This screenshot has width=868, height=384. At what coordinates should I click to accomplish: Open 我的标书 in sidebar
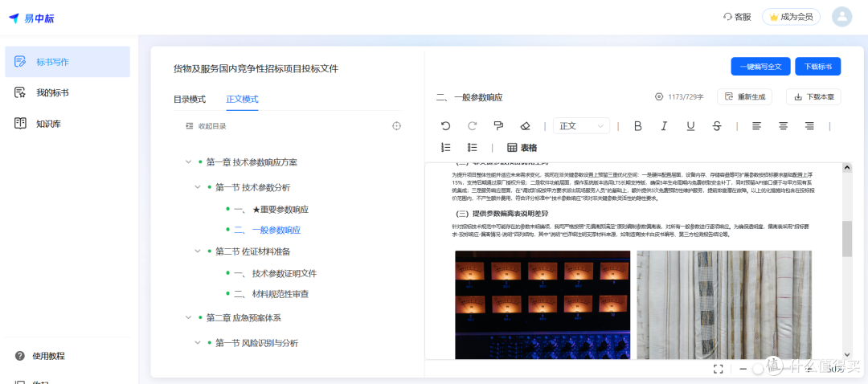68,92
